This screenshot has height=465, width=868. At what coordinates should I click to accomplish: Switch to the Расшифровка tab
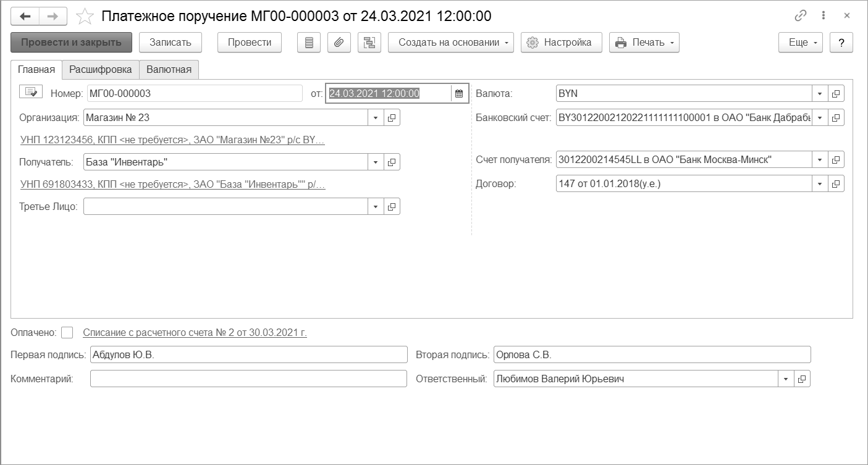[x=101, y=69]
